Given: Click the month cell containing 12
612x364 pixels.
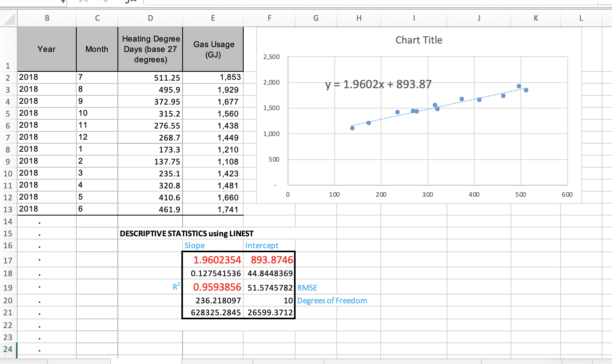Looking at the screenshot, I should point(97,137).
